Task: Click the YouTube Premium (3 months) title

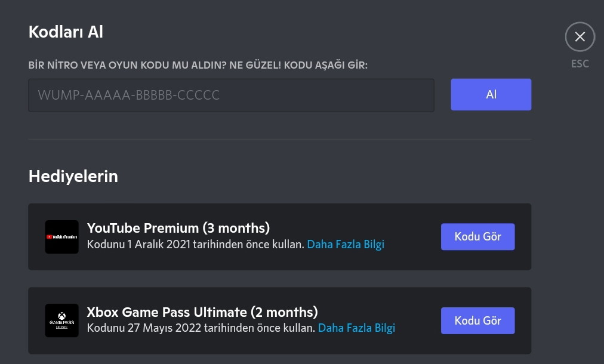Action: point(178,228)
